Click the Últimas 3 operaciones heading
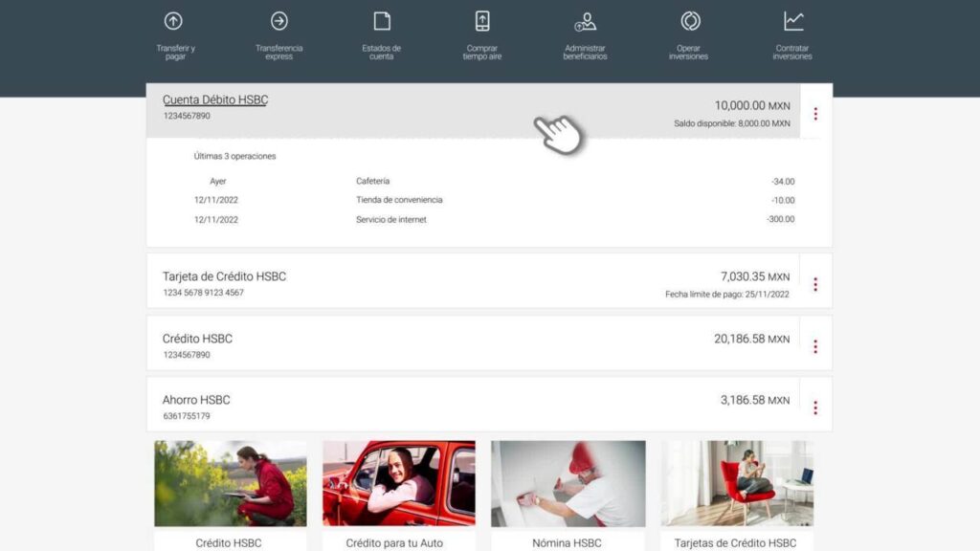This screenshot has height=551, width=980. (x=235, y=156)
